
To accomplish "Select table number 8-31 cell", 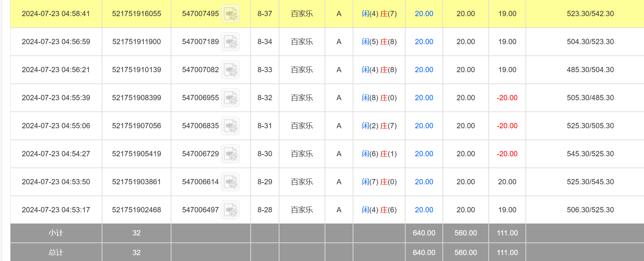I will [265, 126].
